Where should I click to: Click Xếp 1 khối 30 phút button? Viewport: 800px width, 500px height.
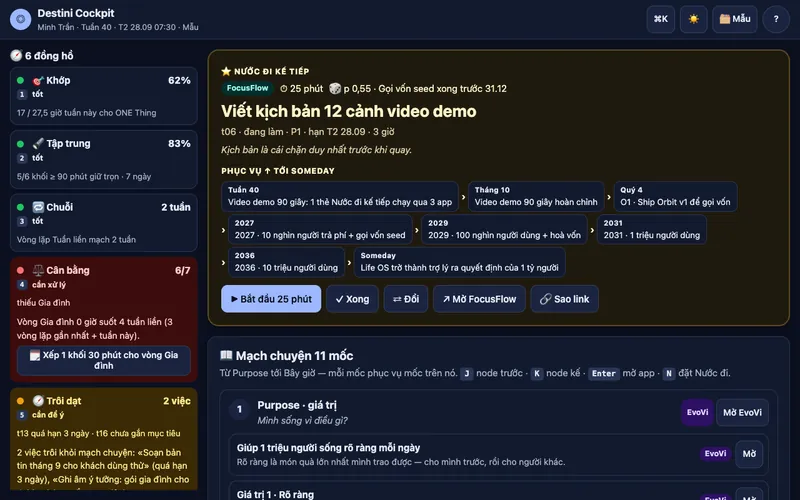point(104,360)
